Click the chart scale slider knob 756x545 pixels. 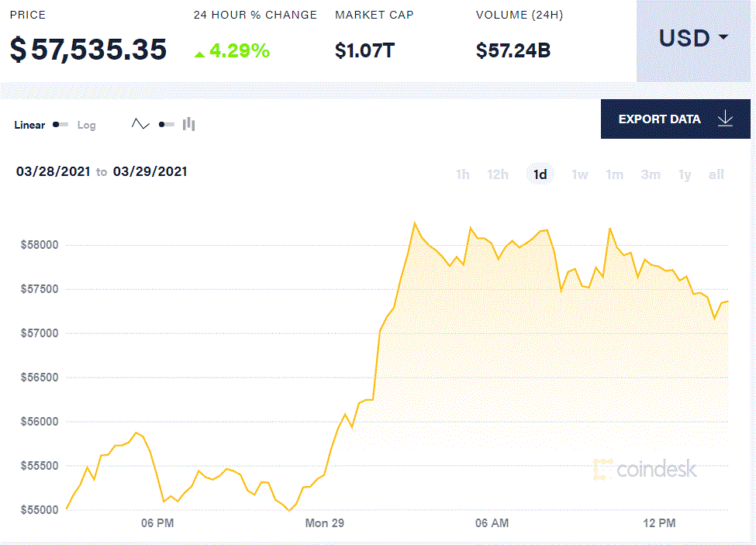54,124
